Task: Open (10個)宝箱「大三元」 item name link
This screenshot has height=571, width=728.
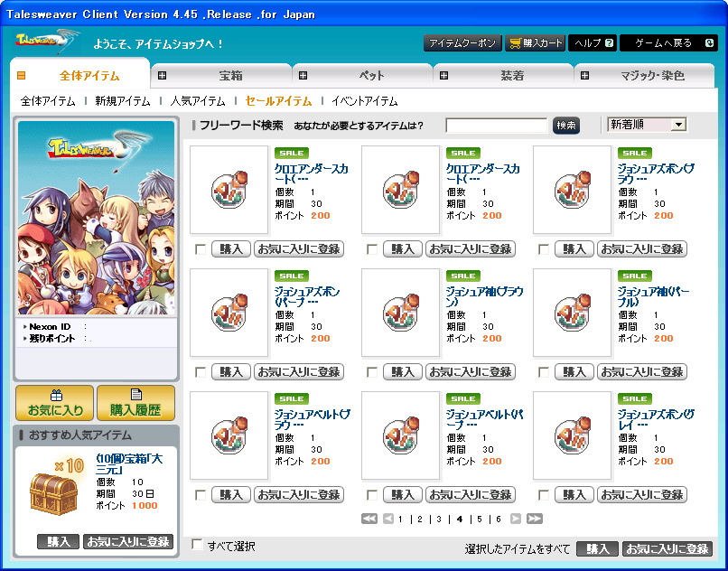Action: tap(129, 464)
